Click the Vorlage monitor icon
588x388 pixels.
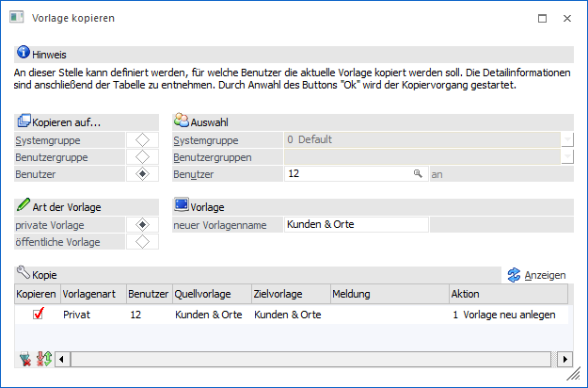click(182, 206)
